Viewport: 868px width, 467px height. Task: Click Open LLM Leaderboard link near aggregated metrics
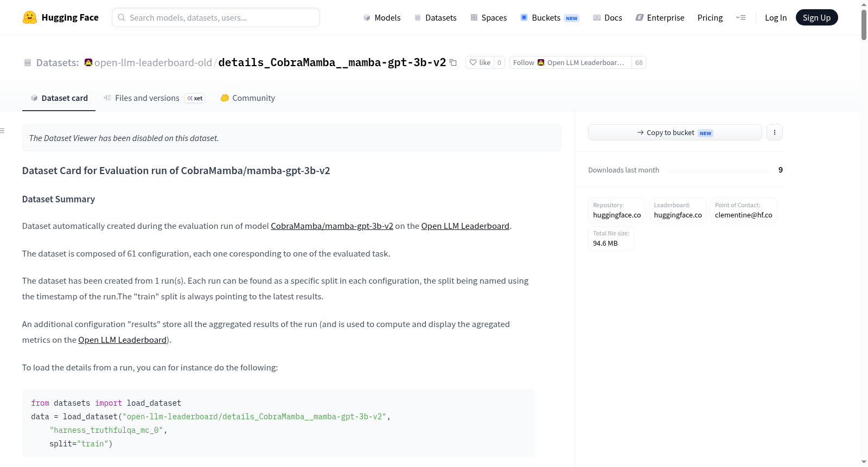122,340
